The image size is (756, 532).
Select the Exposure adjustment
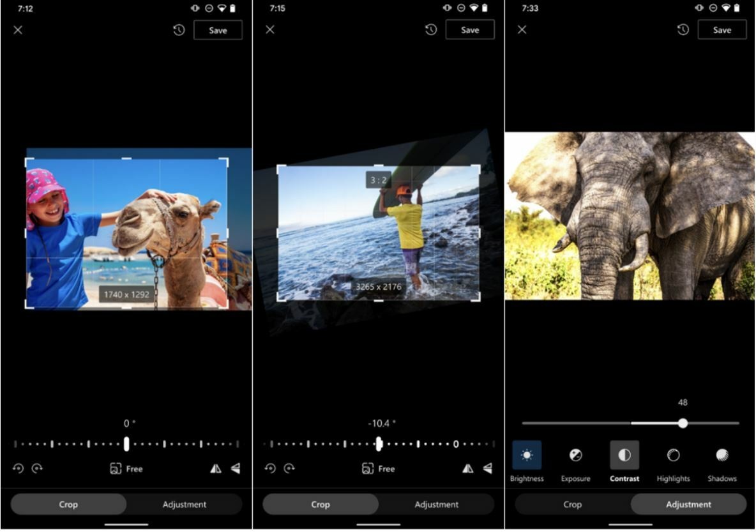coord(576,461)
